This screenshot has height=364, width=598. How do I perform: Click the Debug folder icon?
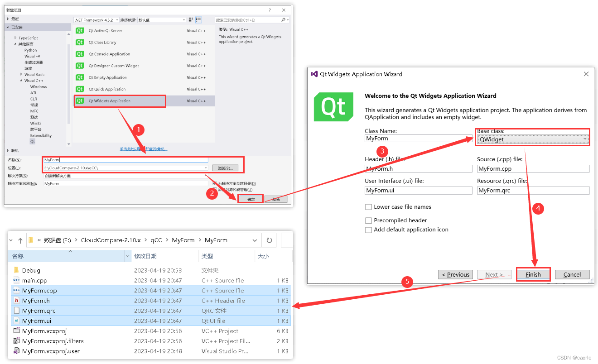(16, 270)
